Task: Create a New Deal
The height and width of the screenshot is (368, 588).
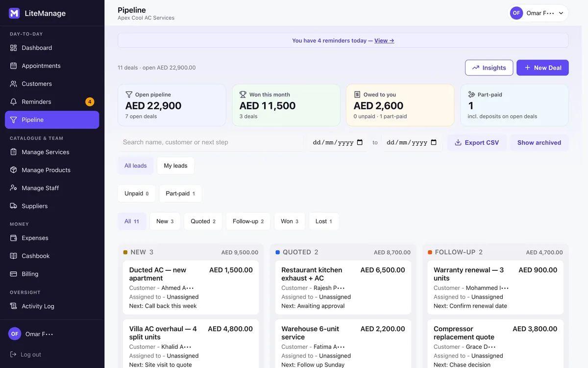Action: pyautogui.click(x=542, y=68)
